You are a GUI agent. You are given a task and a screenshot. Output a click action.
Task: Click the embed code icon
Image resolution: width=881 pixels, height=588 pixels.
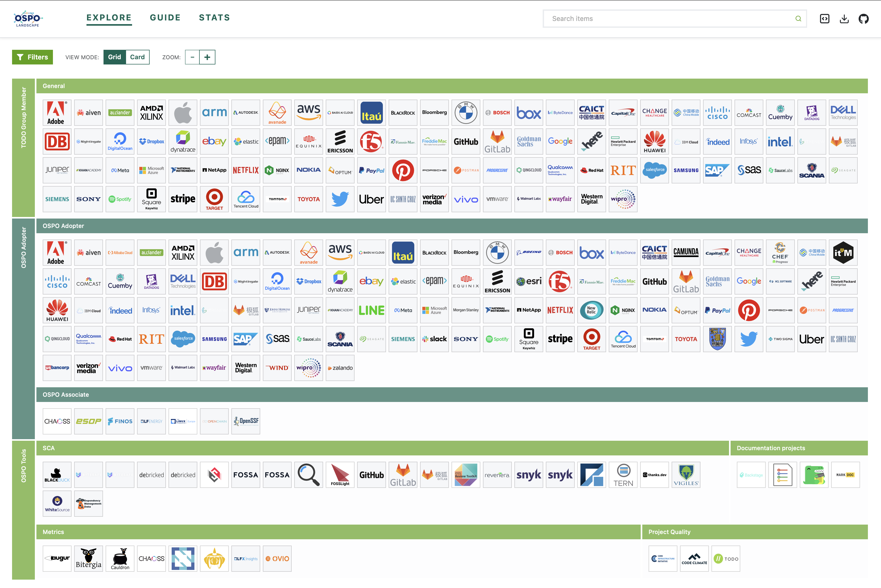coord(824,19)
